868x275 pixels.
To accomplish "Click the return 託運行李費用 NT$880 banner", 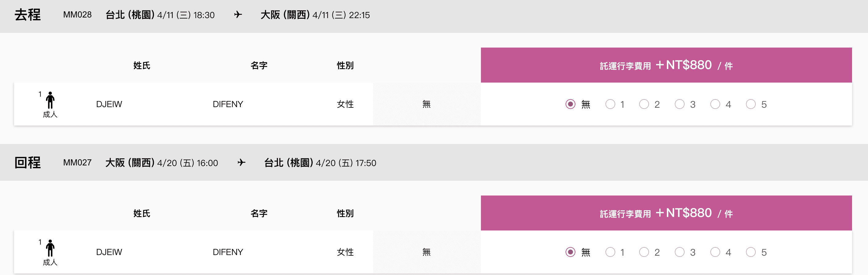I will click(666, 213).
